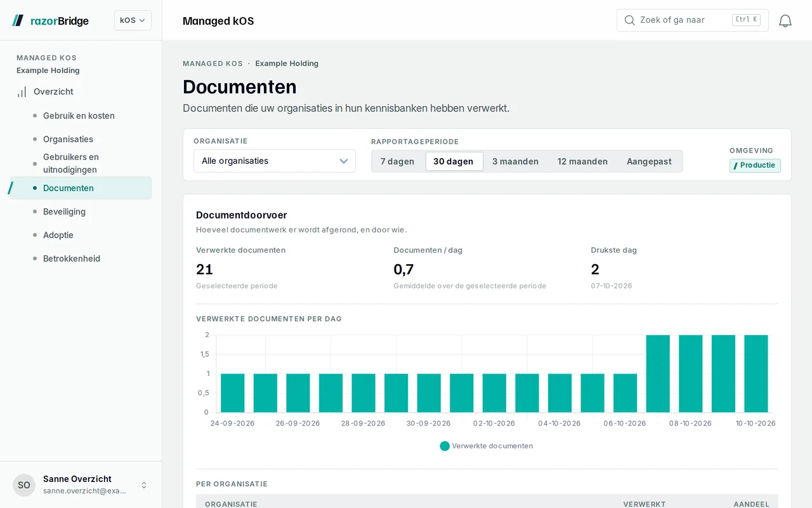
Task: Click the Example Holding breadcrumb
Action: pos(287,63)
